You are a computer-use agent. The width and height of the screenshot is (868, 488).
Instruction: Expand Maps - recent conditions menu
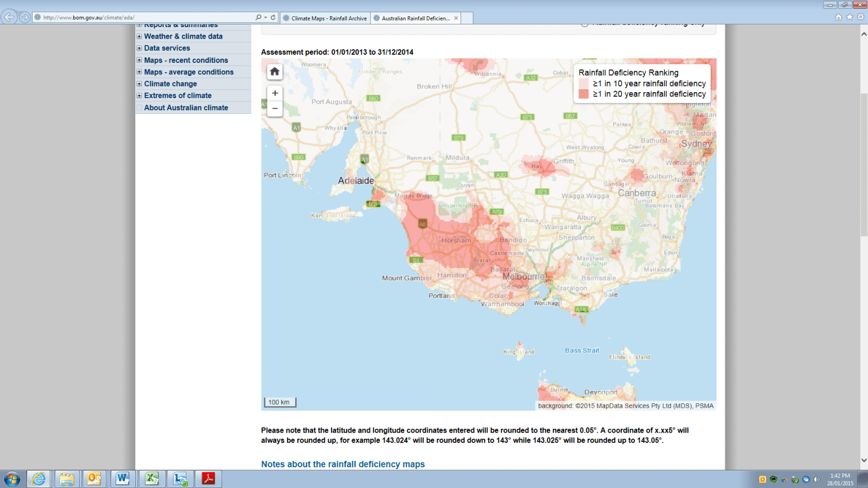139,60
